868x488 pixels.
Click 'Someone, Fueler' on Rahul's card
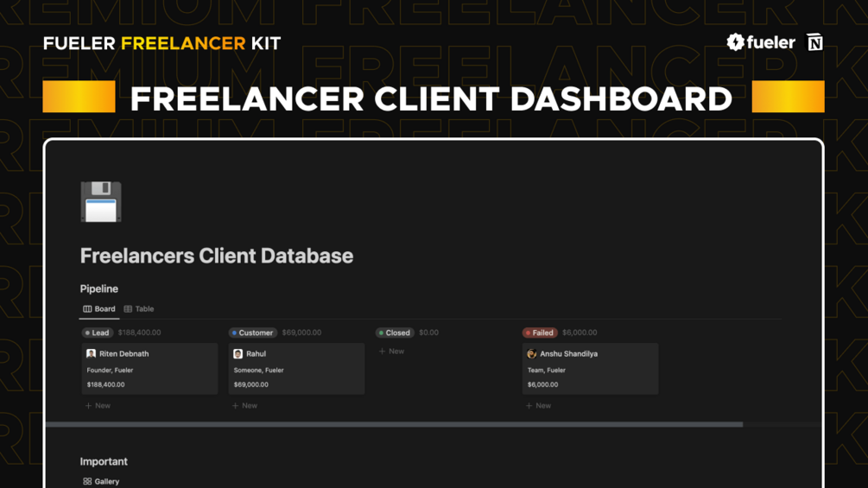[x=258, y=371]
